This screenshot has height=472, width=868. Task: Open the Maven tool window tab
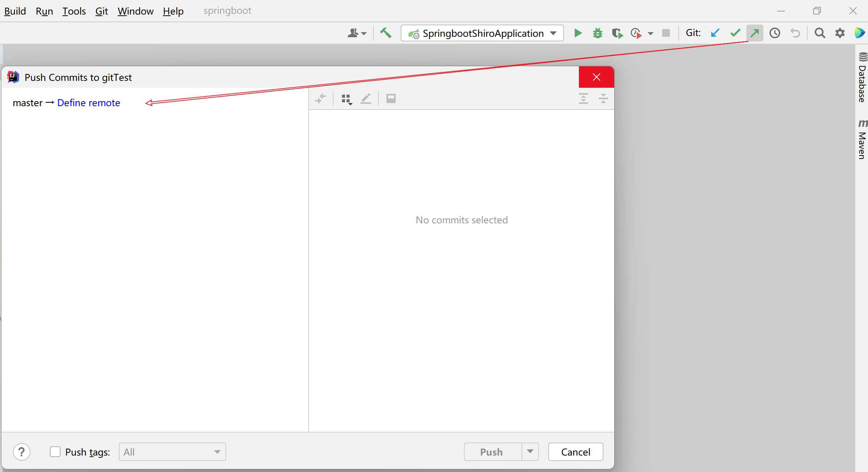coord(862,140)
